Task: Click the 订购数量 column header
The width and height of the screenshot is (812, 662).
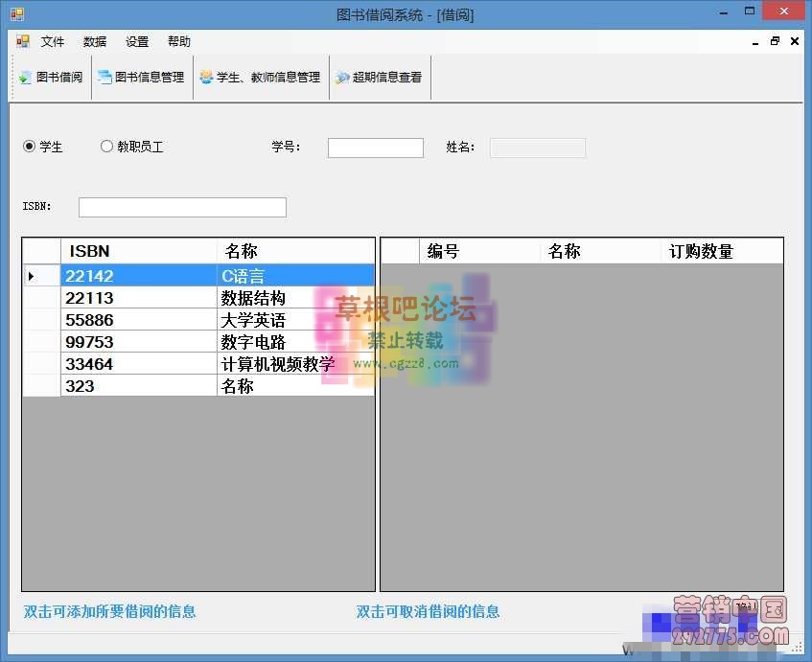Action: (703, 251)
